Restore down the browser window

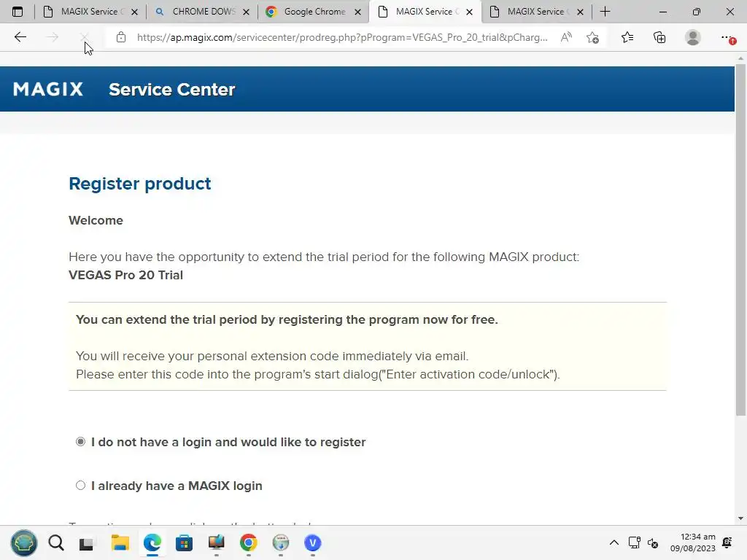(x=697, y=12)
